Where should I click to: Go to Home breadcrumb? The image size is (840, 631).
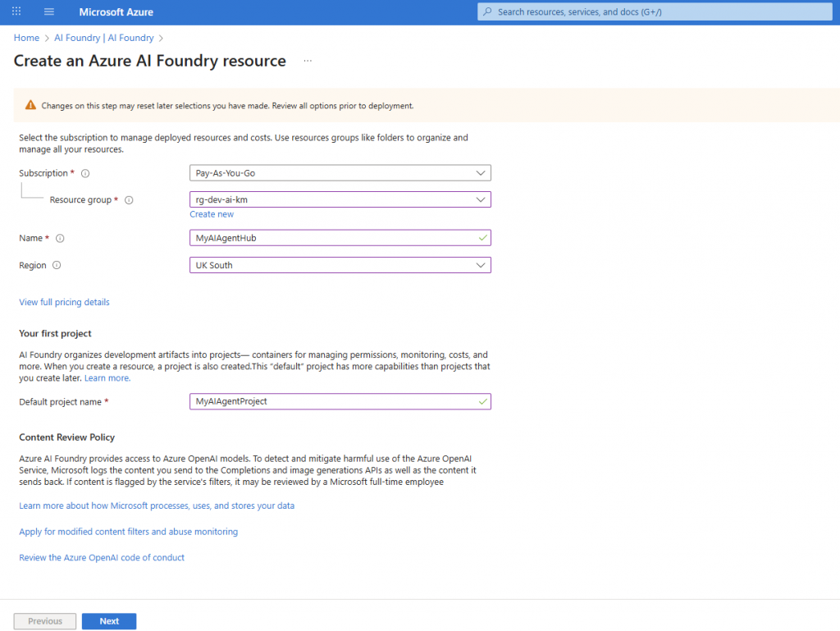point(26,38)
